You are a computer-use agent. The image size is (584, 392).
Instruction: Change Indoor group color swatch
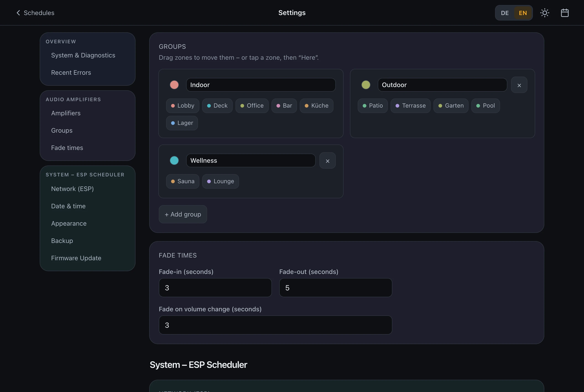pos(174,85)
